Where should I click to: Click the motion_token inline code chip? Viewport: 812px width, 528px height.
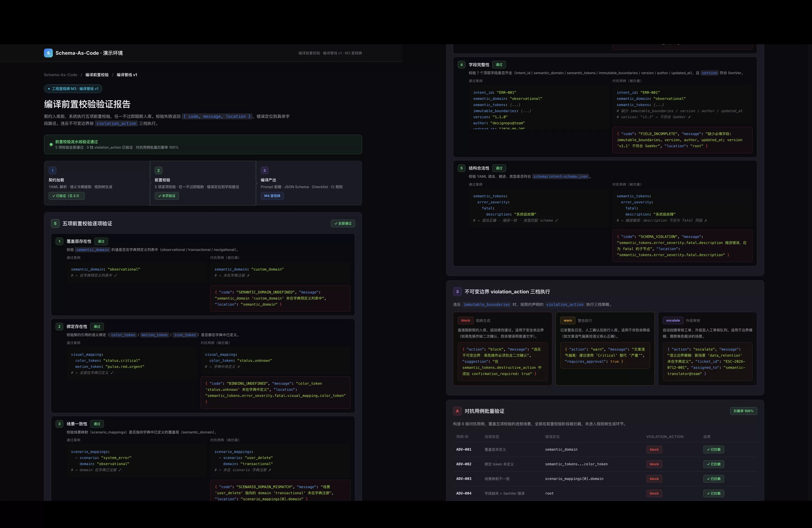tap(155, 335)
